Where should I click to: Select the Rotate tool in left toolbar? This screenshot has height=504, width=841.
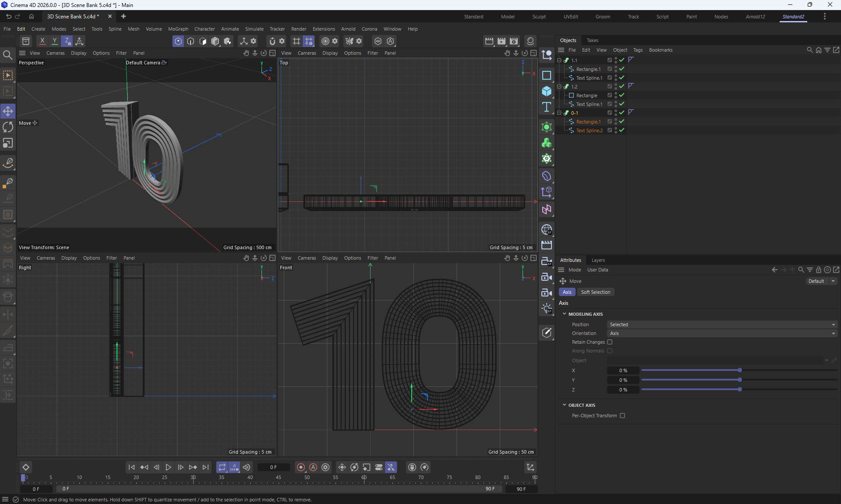click(8, 127)
